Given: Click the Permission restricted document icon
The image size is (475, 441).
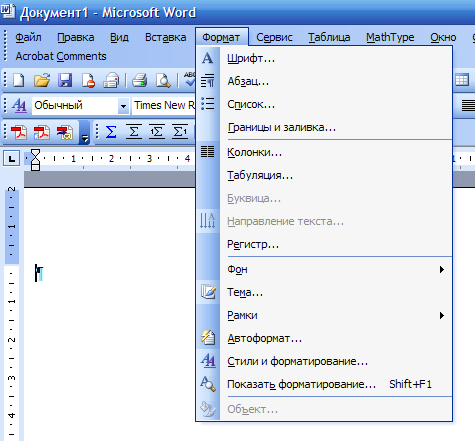Looking at the screenshot, I should (x=88, y=80).
